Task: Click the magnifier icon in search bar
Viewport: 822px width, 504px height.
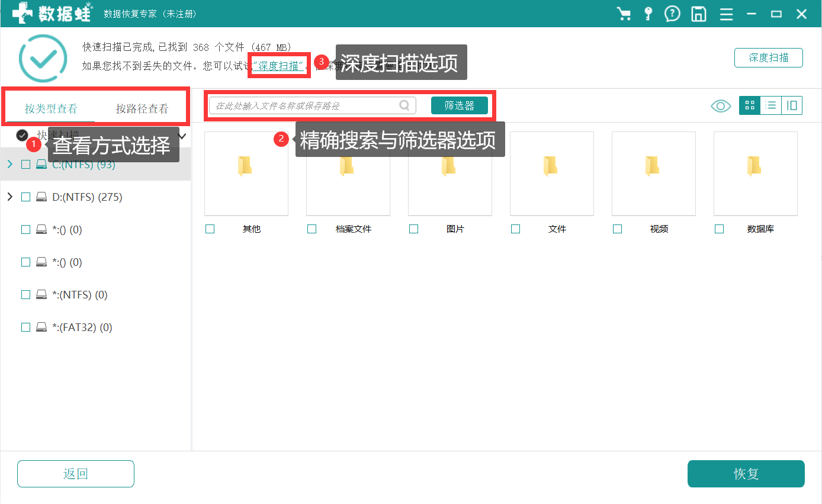Action: coord(404,105)
